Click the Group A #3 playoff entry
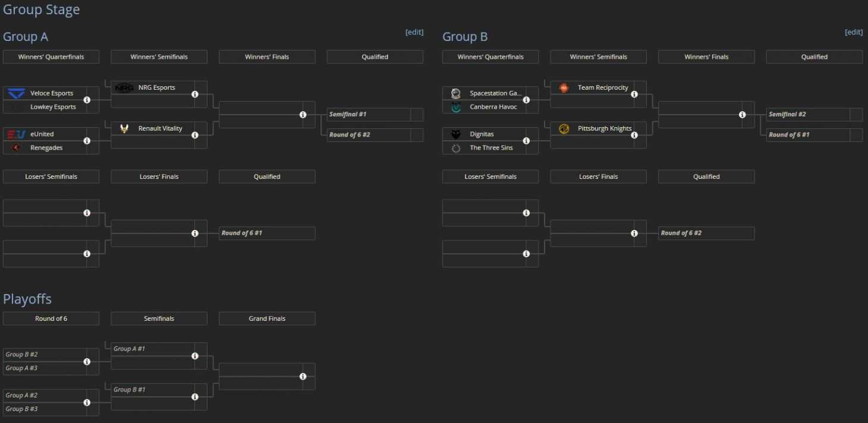The width and height of the screenshot is (868, 423). pyautogui.click(x=22, y=368)
